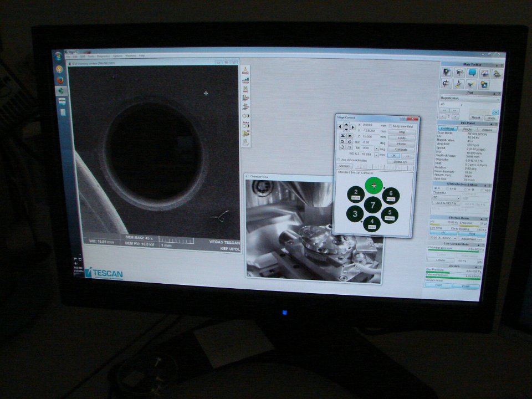
Task: Click the OK button in Stage Control
Action: coord(393,155)
